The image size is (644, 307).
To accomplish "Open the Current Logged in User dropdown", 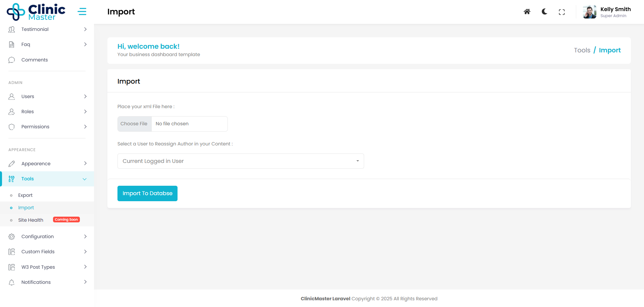I will click(240, 161).
